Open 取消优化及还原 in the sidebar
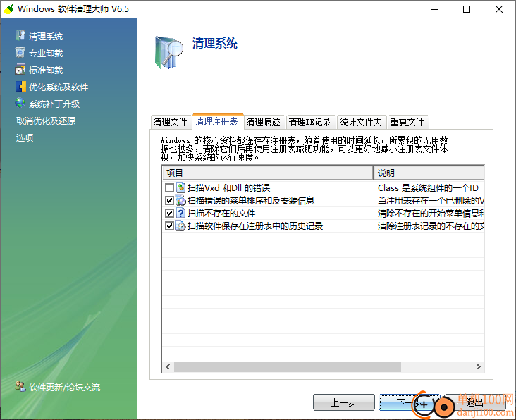Screen dimensions: 516x420 [x=46, y=121]
